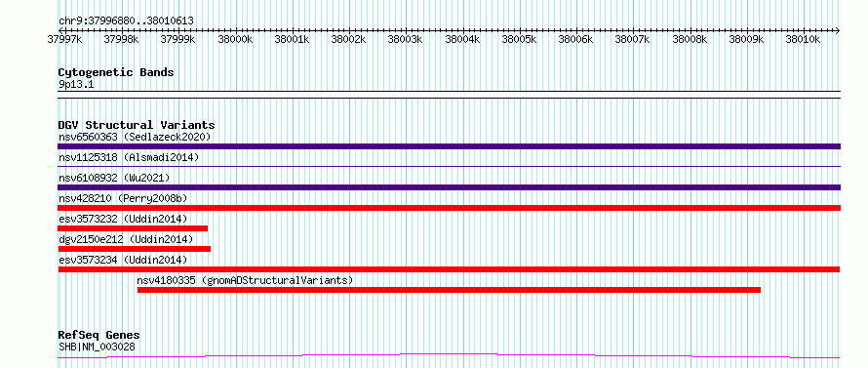Click the 37999k ruler tick label
Image resolution: width=868 pixels, height=368 pixels.
click(x=178, y=39)
